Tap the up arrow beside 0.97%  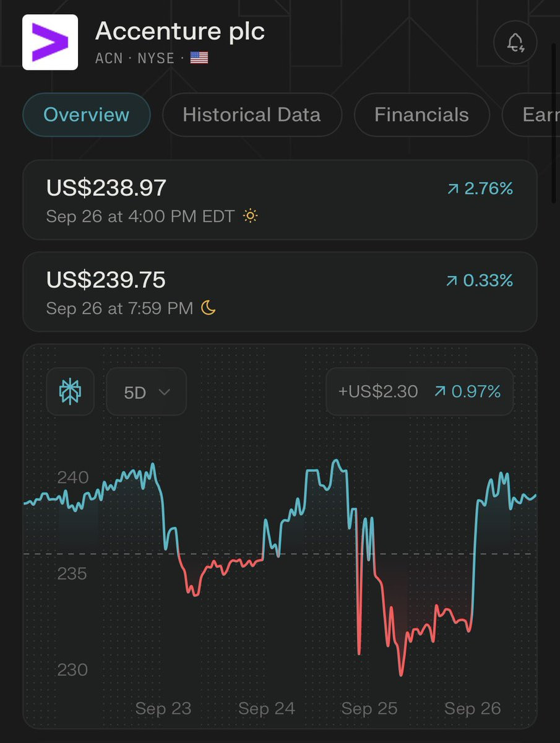coord(440,391)
